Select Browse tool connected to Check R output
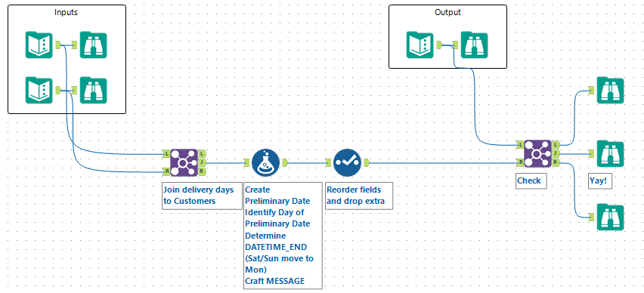The height and width of the screenshot is (293, 644). point(610,217)
